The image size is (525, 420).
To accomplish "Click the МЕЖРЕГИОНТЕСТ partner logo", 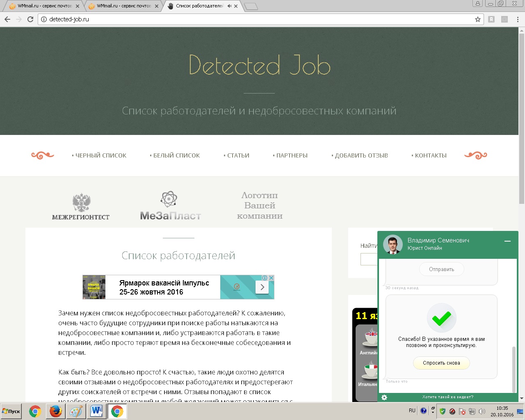I will 81,207.
